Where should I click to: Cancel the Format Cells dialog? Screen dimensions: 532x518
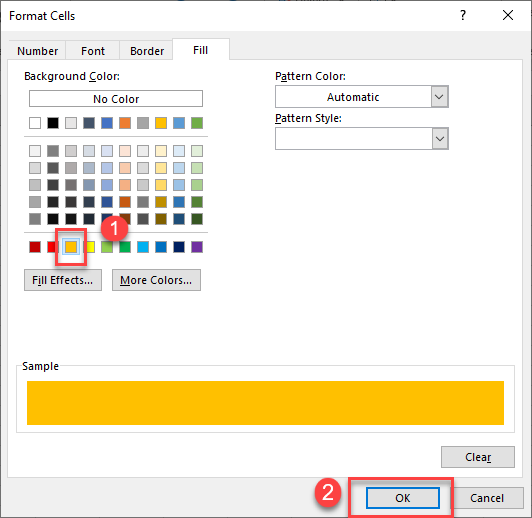click(487, 498)
